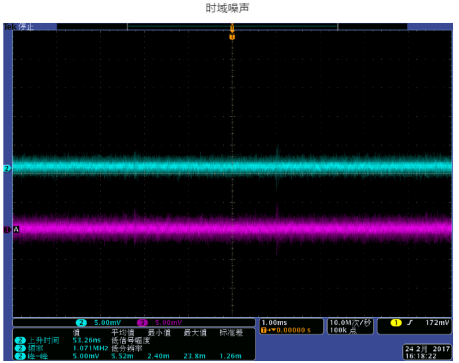Click the yellow channel 1 trigger source badge

pos(396,322)
